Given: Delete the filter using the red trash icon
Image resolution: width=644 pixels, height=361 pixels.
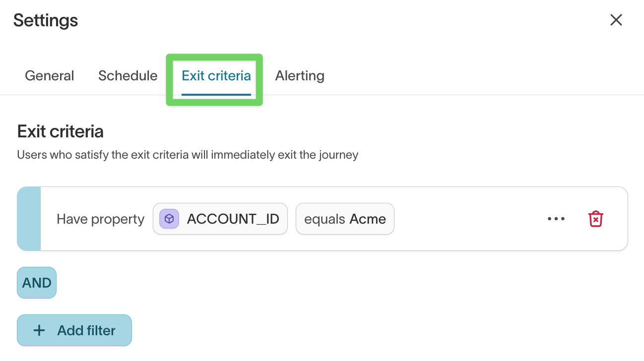Looking at the screenshot, I should [x=595, y=218].
